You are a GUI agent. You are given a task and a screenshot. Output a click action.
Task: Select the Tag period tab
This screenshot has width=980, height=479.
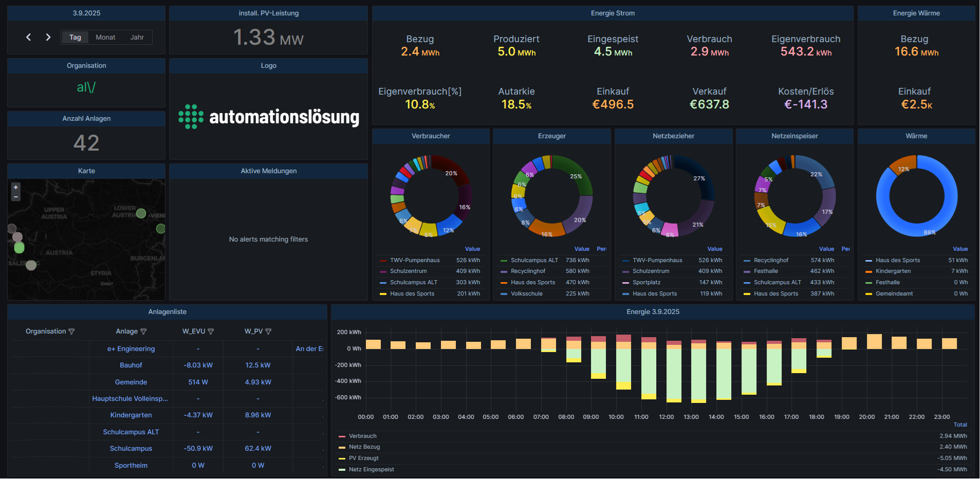75,37
